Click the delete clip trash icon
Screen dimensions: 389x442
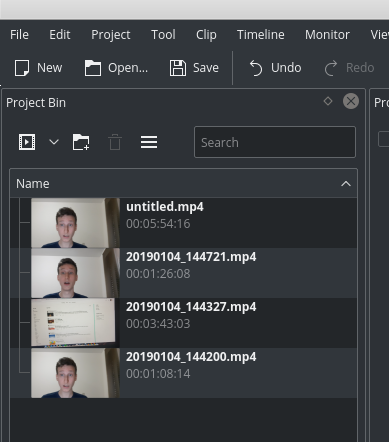coord(115,142)
